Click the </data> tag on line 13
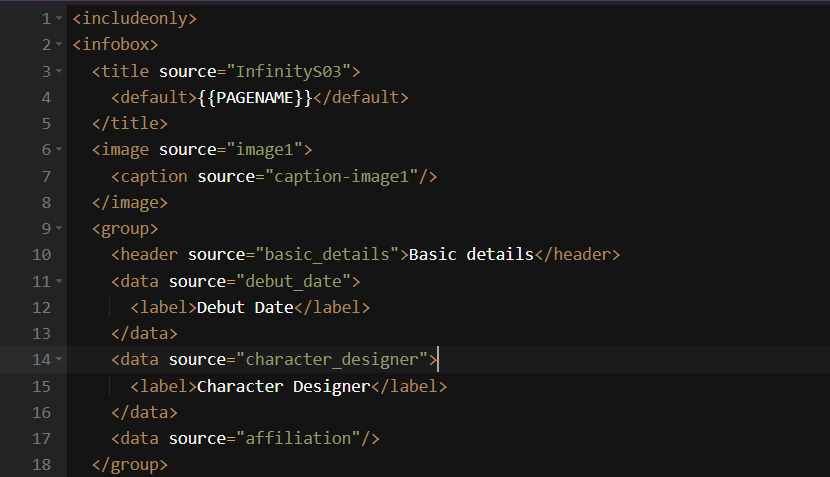The image size is (830, 477). pyautogui.click(x=144, y=334)
